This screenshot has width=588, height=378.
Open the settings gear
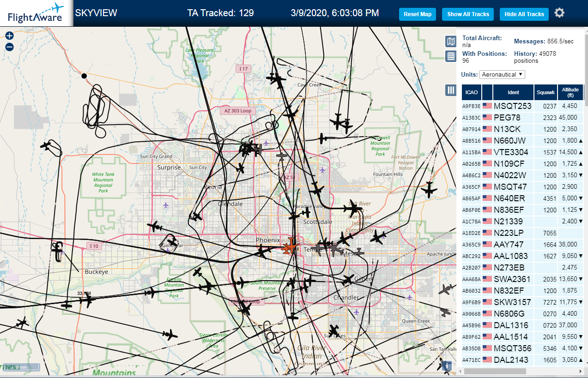559,12
